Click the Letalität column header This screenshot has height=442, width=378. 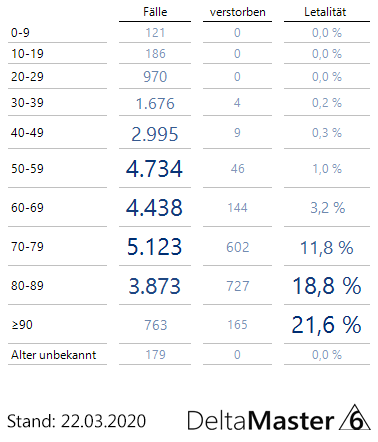click(325, 12)
